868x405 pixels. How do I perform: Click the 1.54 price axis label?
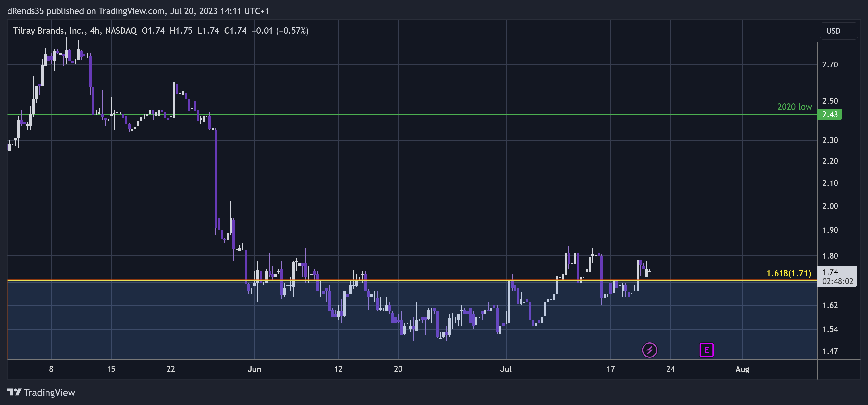pyautogui.click(x=830, y=329)
